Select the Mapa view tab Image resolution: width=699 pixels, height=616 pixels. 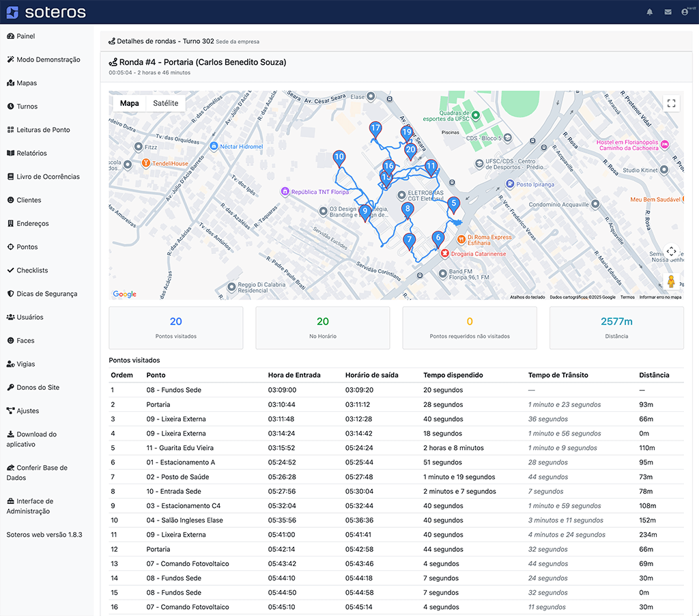129,103
